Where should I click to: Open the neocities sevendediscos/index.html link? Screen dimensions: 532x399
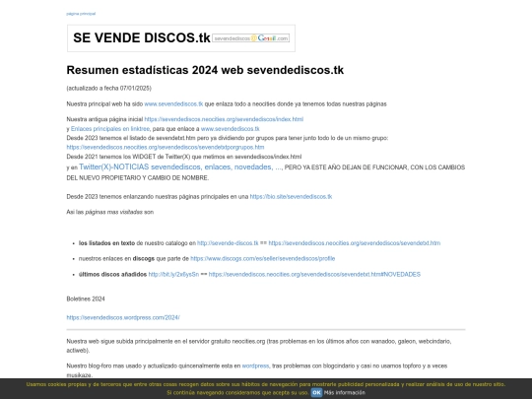pyautogui.click(x=224, y=119)
